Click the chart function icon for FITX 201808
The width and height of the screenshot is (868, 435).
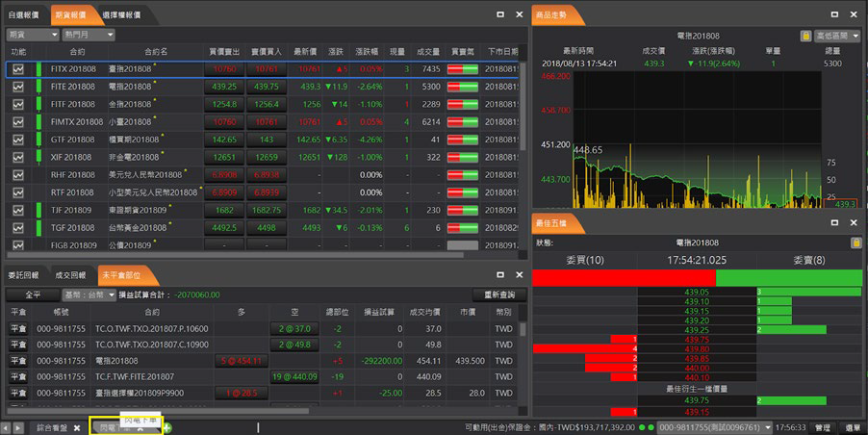pos(18,69)
